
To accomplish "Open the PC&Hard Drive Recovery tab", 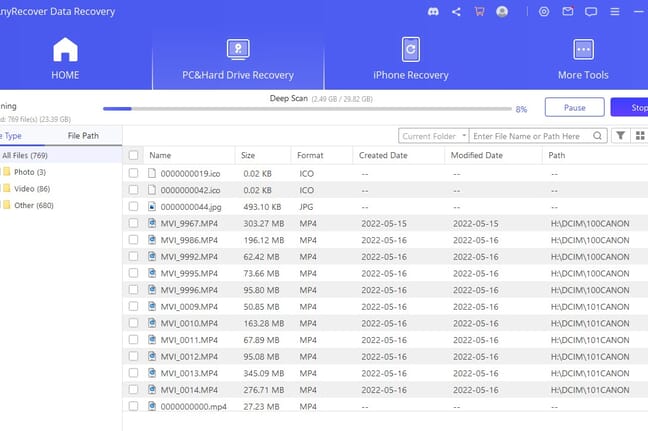I will tap(238, 58).
